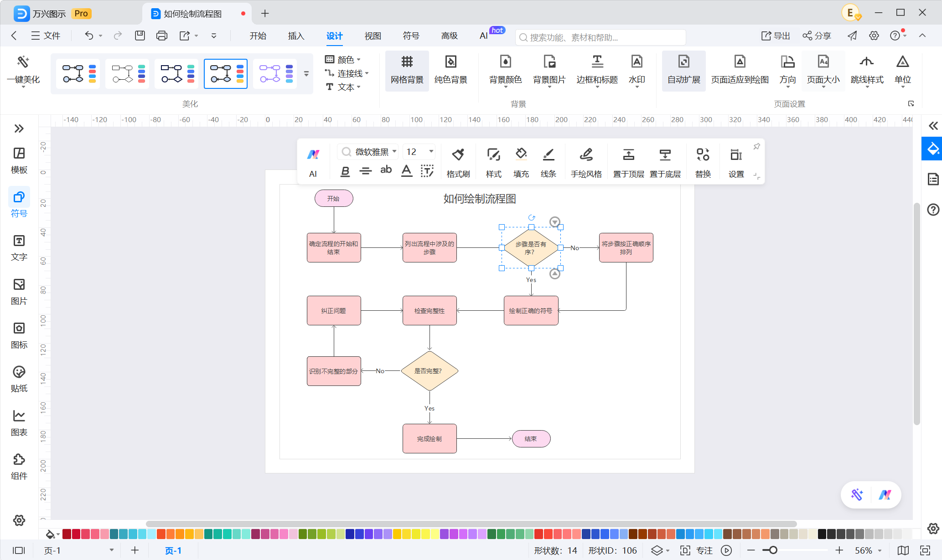Click the Export (导出) button

776,36
